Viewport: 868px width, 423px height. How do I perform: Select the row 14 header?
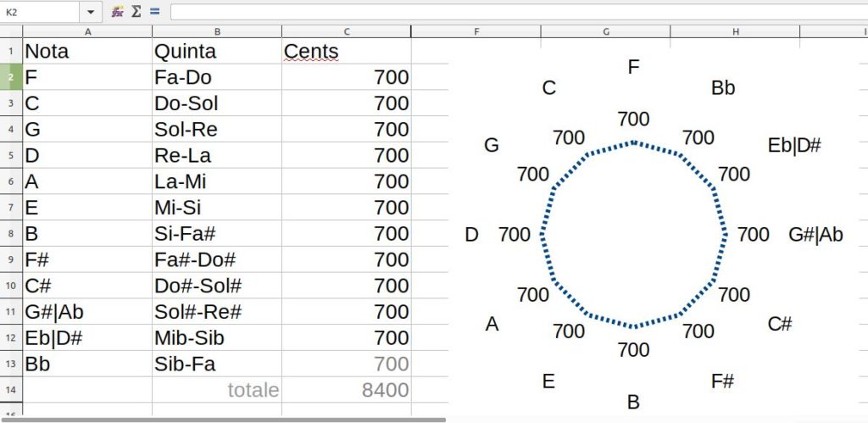[11, 390]
